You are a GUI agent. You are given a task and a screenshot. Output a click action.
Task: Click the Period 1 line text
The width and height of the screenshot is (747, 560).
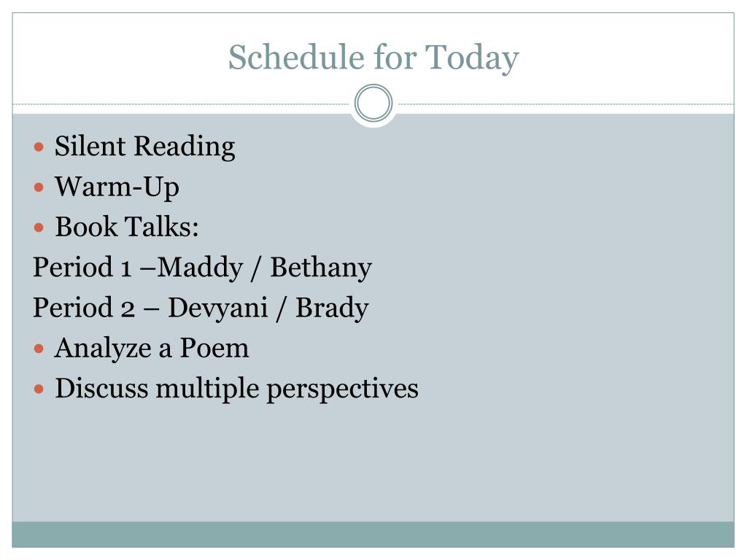click(x=202, y=268)
